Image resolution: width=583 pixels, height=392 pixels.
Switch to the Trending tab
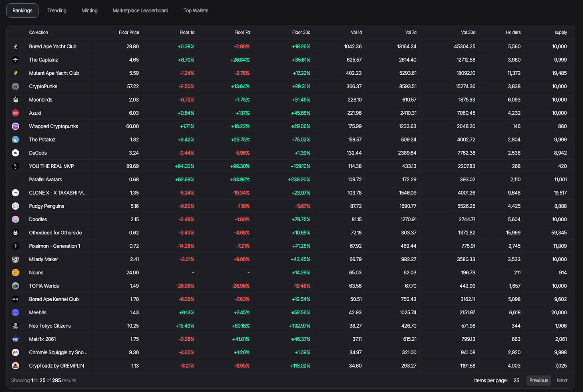pyautogui.click(x=57, y=10)
